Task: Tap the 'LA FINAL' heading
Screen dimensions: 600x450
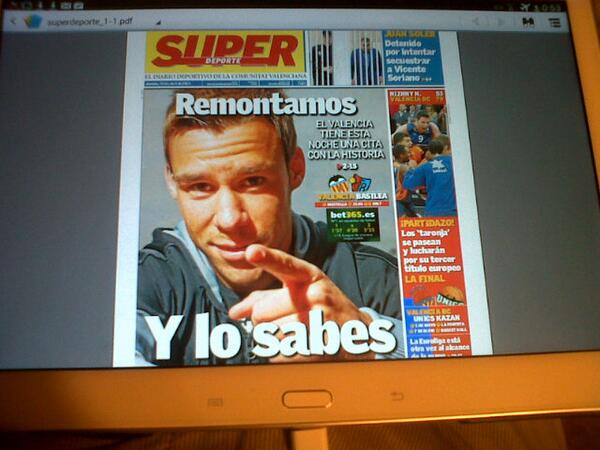Action: pyautogui.click(x=425, y=279)
